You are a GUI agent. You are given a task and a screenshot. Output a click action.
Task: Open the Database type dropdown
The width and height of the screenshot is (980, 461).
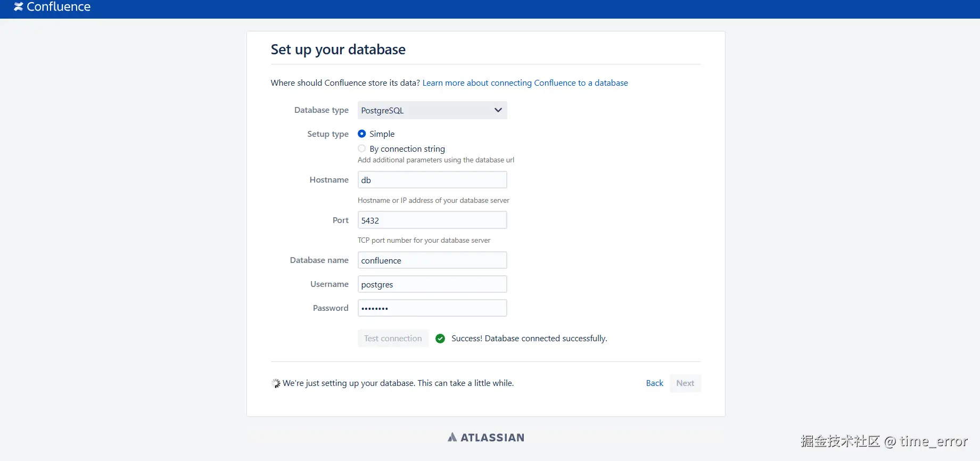click(x=432, y=110)
